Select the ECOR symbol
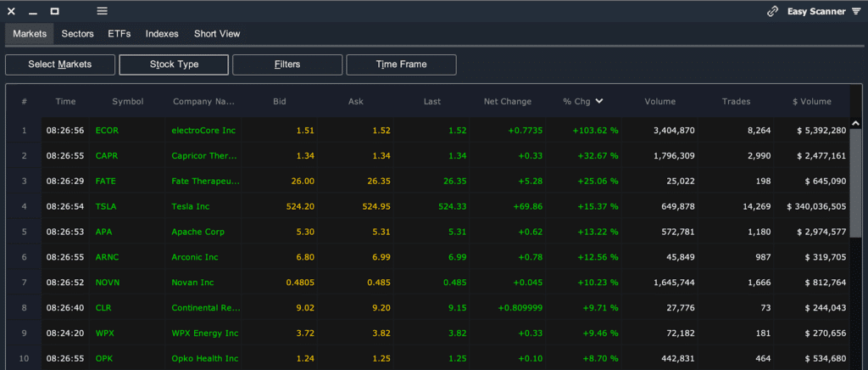This screenshot has width=868, height=370. (x=107, y=131)
